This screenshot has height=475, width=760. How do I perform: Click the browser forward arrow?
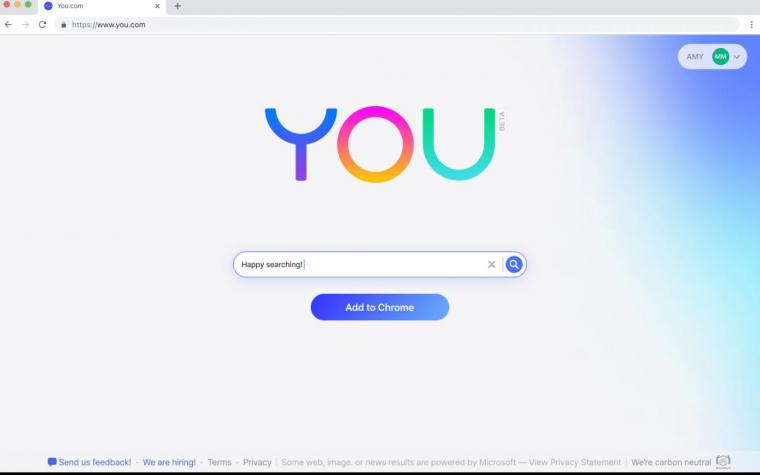[25, 25]
